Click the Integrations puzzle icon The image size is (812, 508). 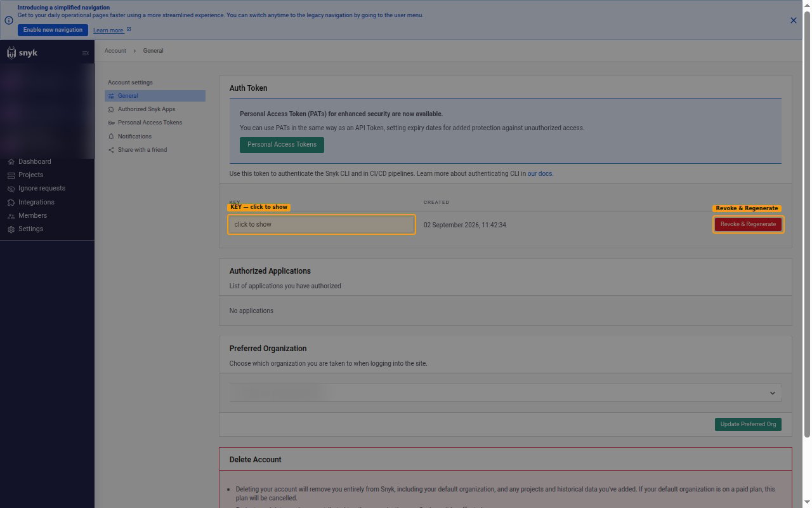click(11, 202)
